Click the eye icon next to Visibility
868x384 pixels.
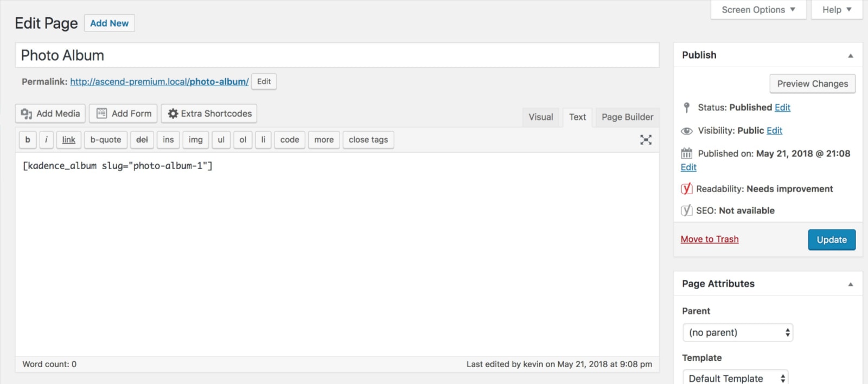click(687, 131)
